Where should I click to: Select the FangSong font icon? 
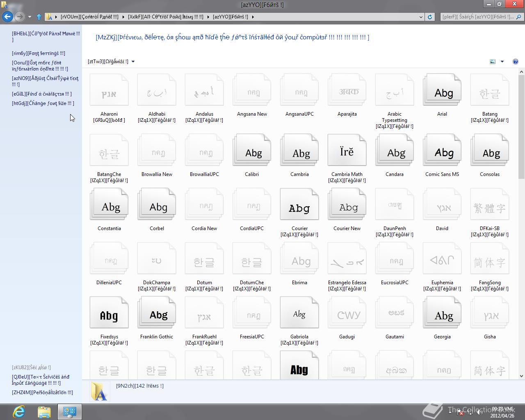490,259
